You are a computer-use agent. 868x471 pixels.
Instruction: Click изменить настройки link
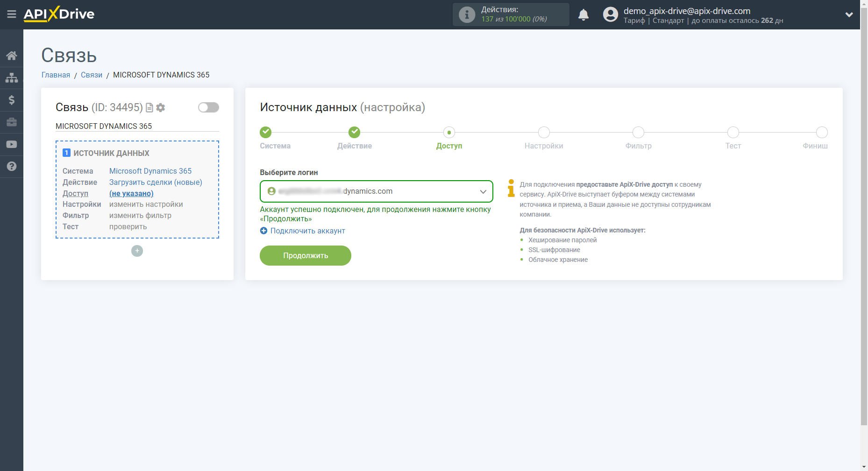(x=146, y=204)
